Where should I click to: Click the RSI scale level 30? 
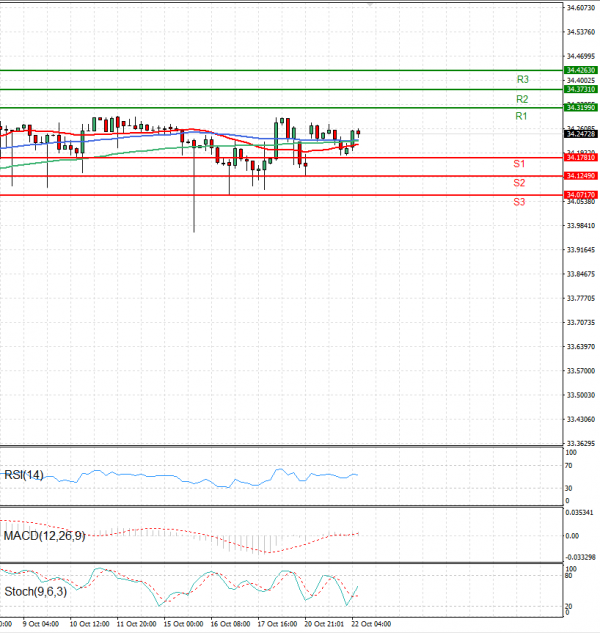coord(569,488)
